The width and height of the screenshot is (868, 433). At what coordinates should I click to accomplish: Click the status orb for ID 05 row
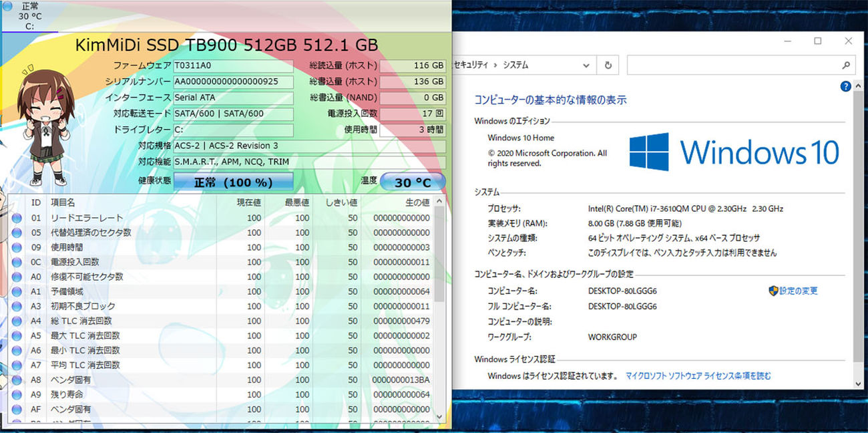(17, 233)
